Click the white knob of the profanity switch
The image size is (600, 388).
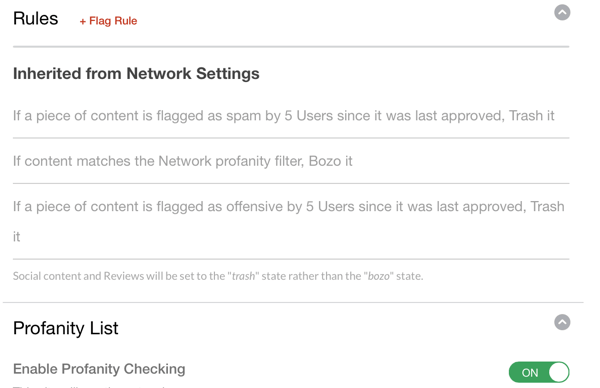pos(559,372)
